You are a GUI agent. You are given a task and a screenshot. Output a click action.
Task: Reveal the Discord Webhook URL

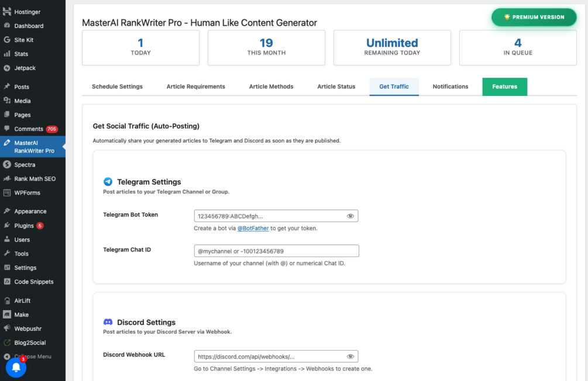coord(350,356)
